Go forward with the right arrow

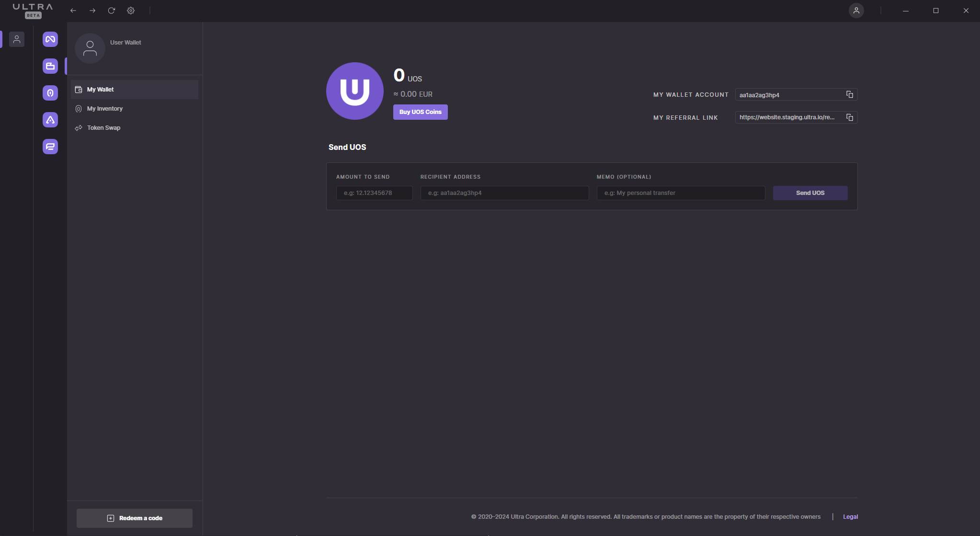(x=92, y=11)
